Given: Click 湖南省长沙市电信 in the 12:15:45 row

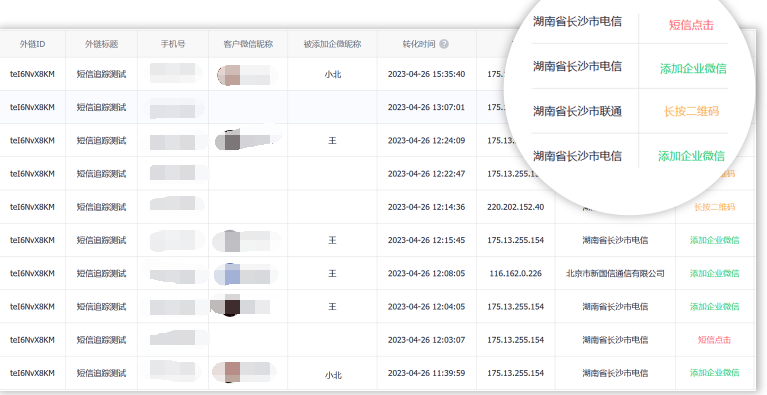Looking at the screenshot, I should coord(615,240).
